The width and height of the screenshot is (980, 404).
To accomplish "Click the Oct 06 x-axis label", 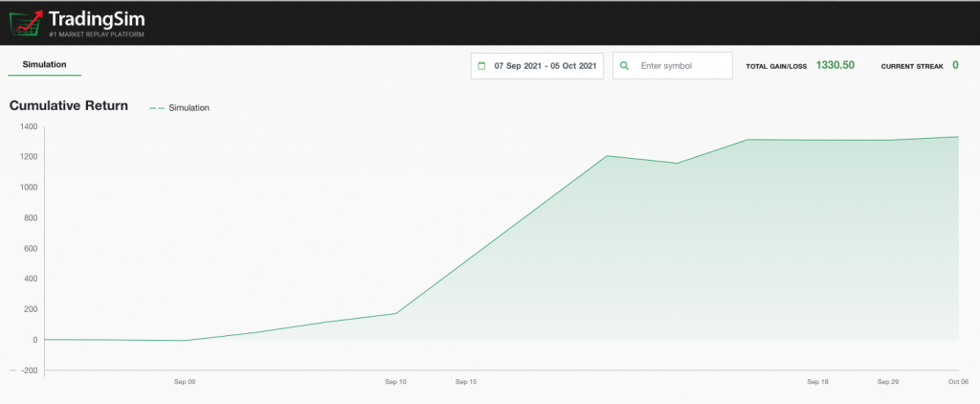I will (958, 381).
